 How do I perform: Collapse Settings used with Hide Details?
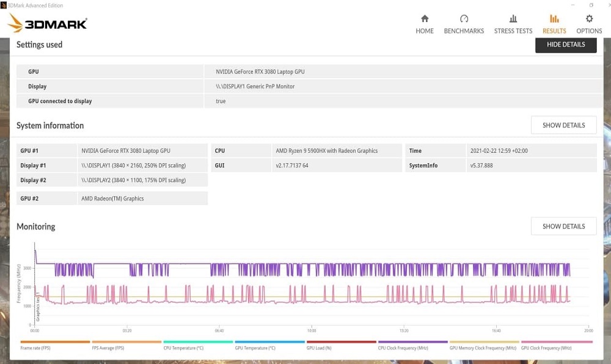(566, 45)
